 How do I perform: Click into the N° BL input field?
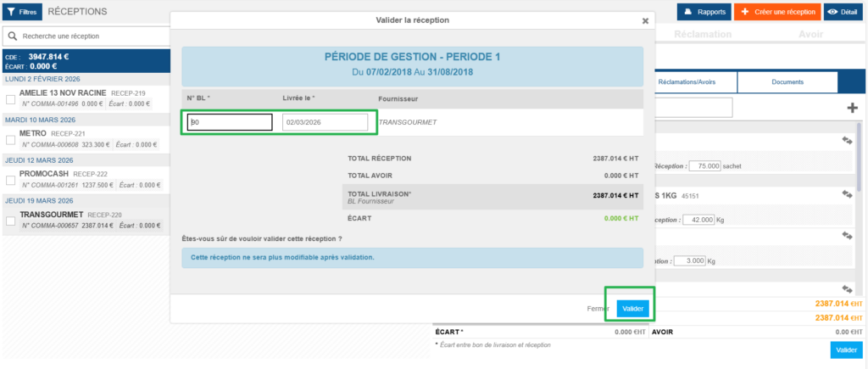point(230,123)
